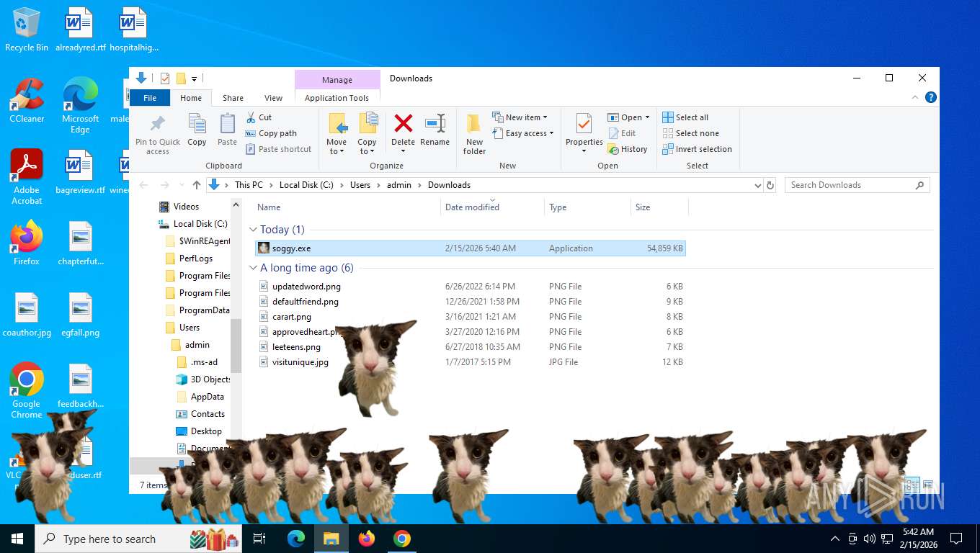Open the File tab
The height and width of the screenshot is (553, 980).
tap(150, 98)
